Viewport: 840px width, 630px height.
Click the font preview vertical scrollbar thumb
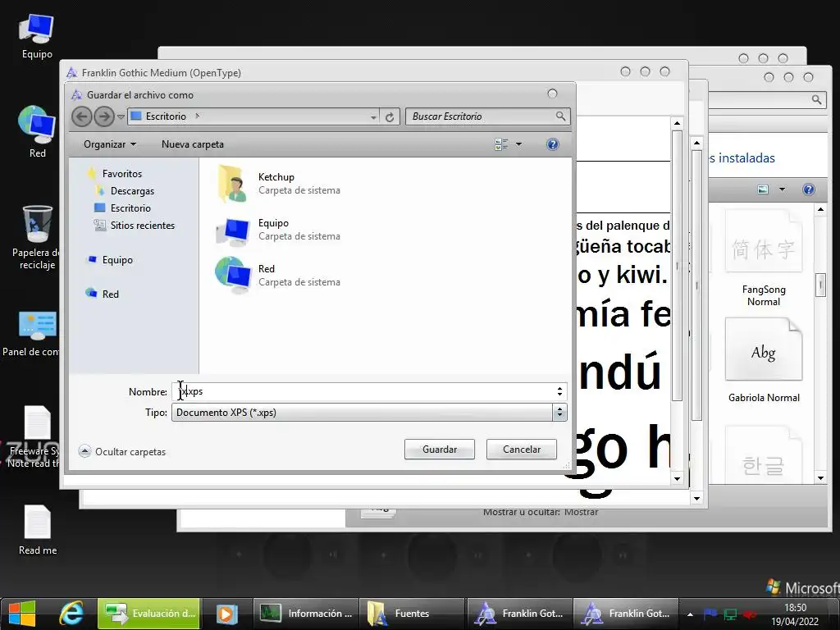tap(677, 266)
